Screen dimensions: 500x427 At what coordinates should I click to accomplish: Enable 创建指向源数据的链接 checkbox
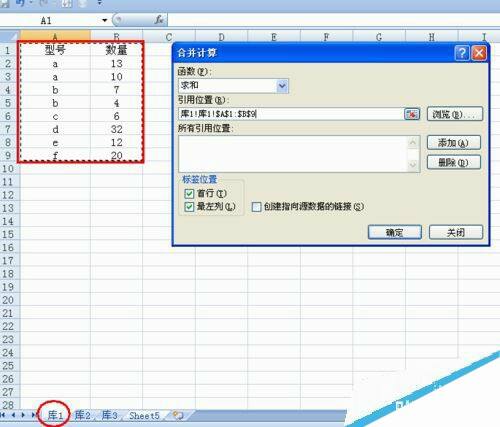[x=256, y=207]
